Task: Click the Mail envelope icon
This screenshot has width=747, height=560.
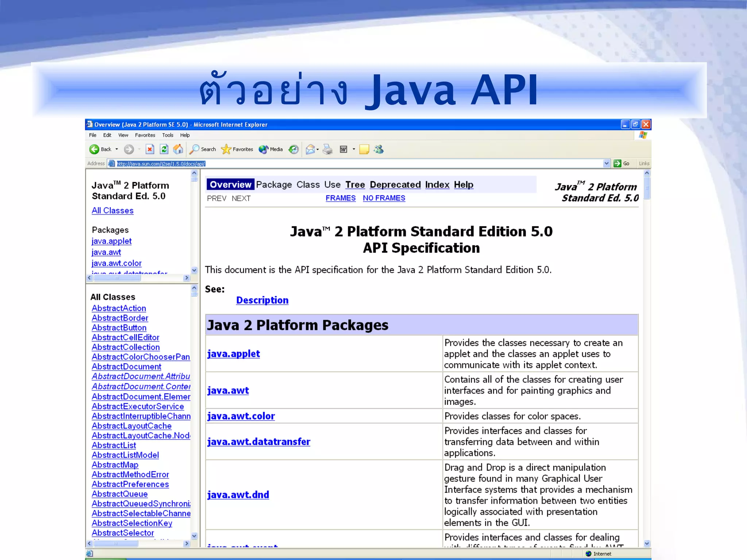Action: [310, 149]
